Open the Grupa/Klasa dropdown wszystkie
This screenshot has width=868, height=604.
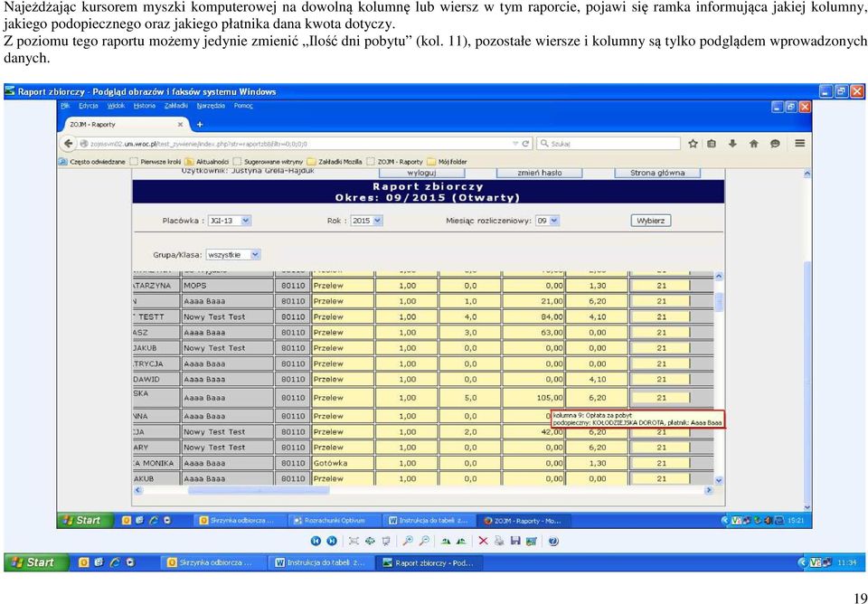point(233,255)
